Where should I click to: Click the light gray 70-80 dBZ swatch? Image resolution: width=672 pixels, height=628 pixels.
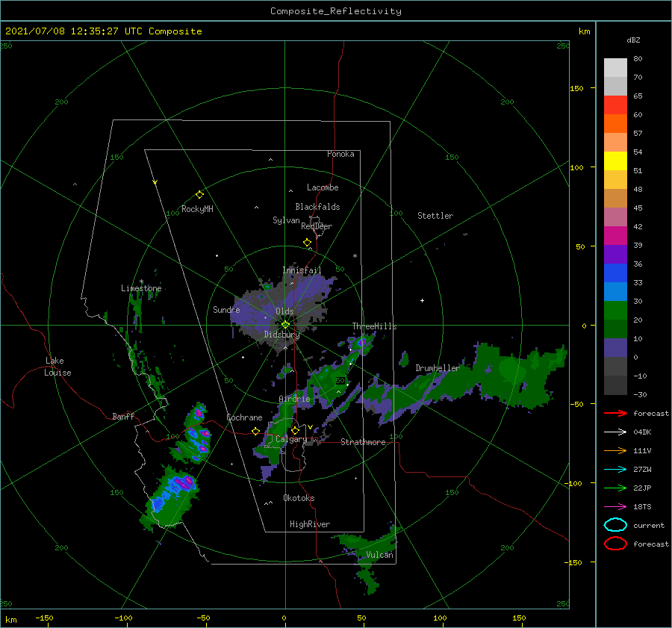(x=615, y=68)
